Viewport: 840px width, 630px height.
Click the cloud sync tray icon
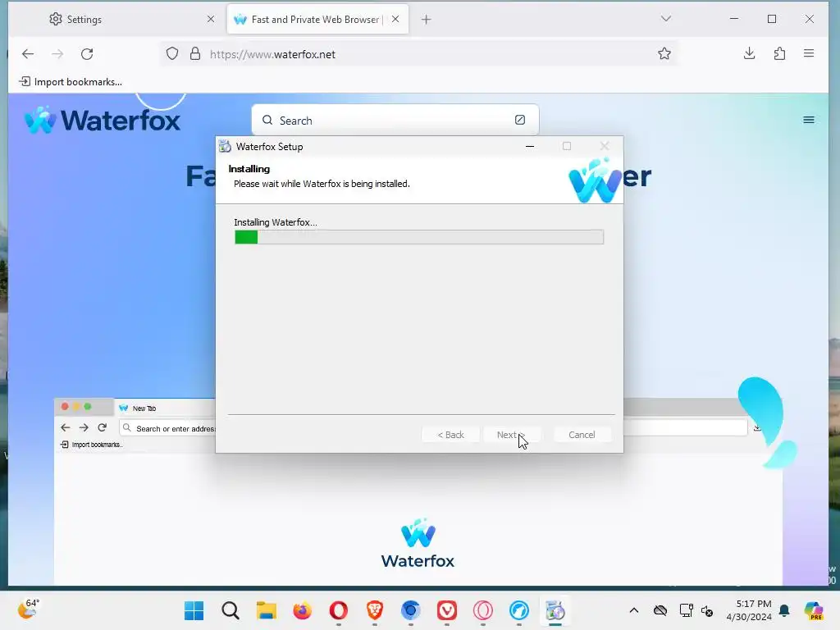click(660, 610)
